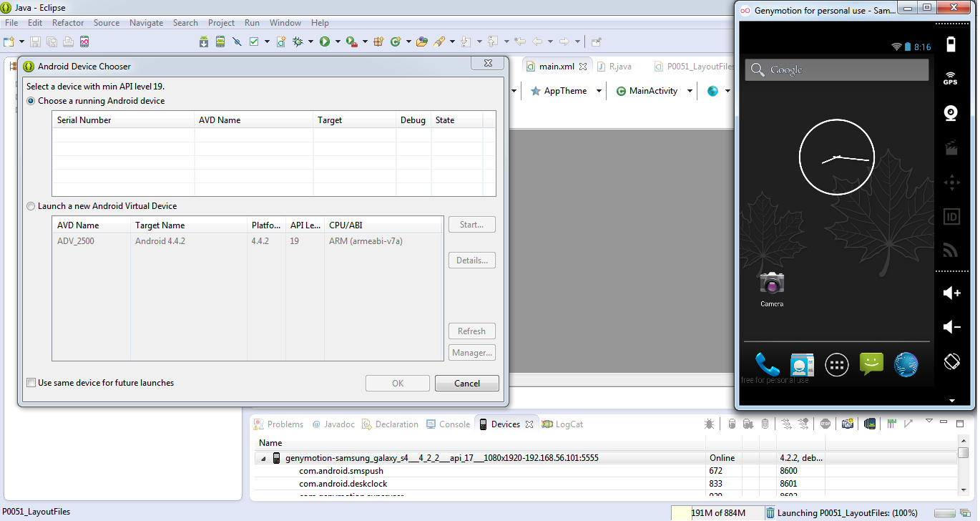Click the Serial Number column header
980x521 pixels.
pos(124,120)
